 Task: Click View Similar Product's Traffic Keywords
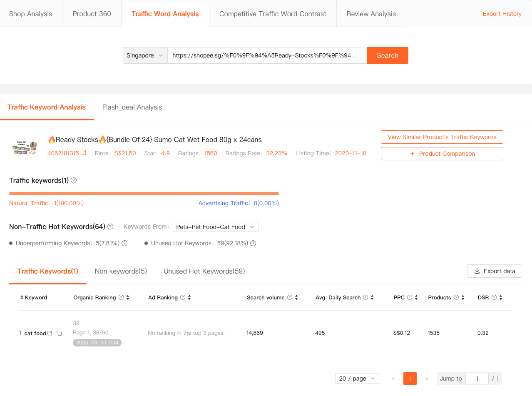tap(442, 137)
